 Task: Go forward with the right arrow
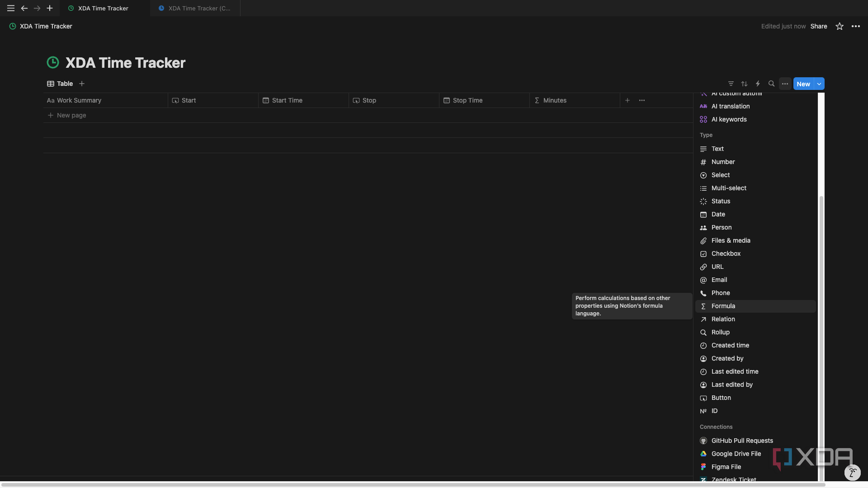click(x=37, y=8)
